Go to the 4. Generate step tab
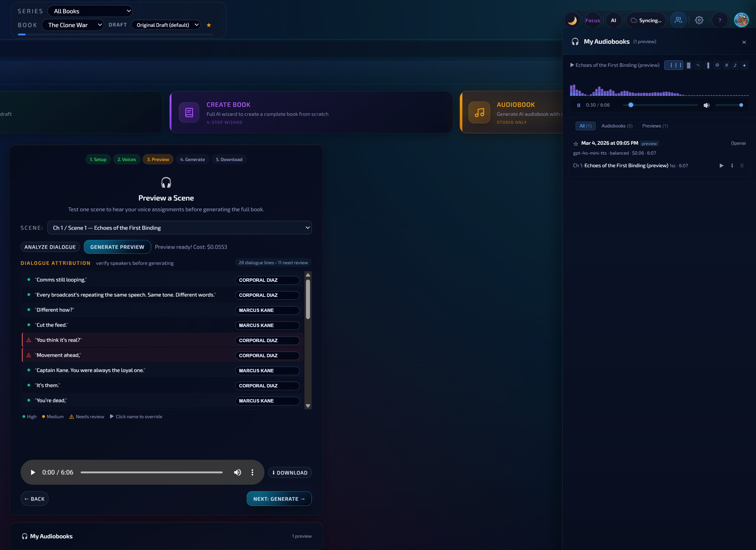Image resolution: width=756 pixels, height=550 pixels. point(192,160)
